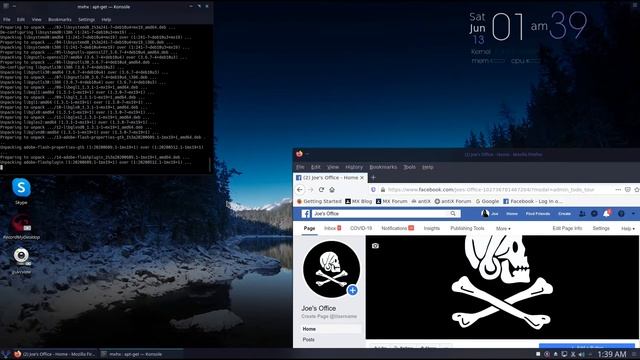Open Facebook Messenger icon
The width and height of the screenshot is (640, 360).
(594, 213)
